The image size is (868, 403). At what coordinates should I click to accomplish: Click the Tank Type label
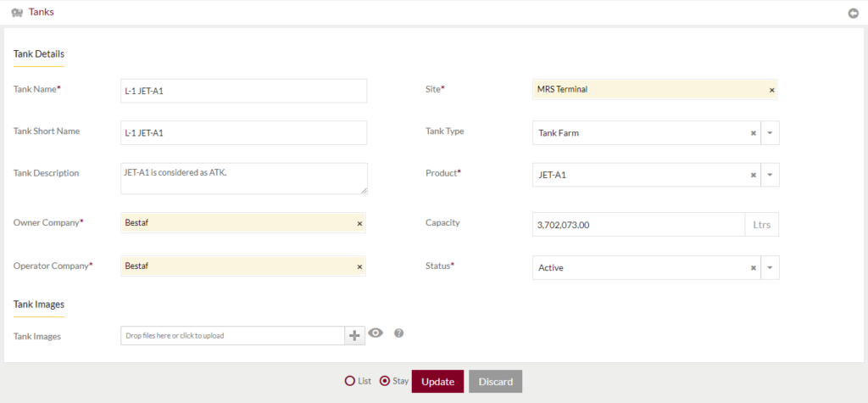pos(444,132)
